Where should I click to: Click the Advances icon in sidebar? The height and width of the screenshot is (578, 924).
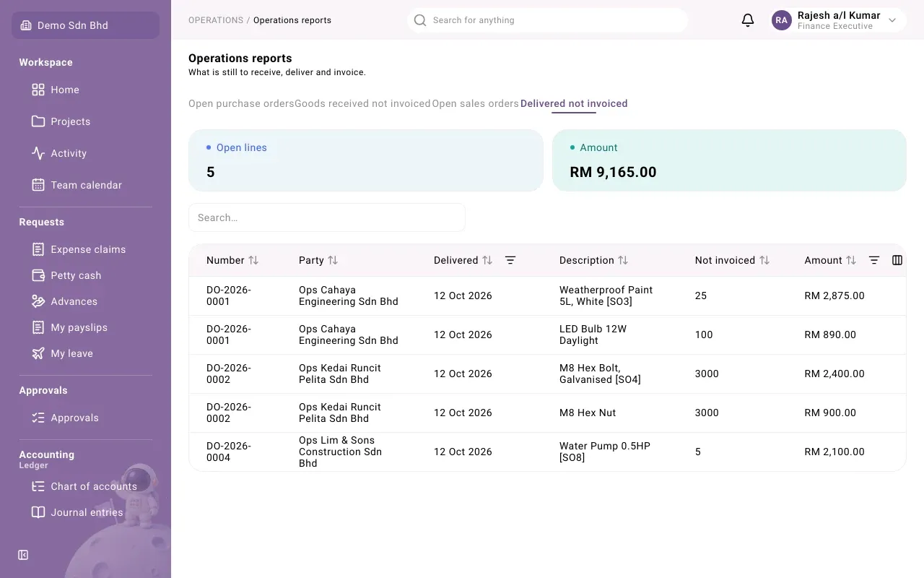pos(38,301)
